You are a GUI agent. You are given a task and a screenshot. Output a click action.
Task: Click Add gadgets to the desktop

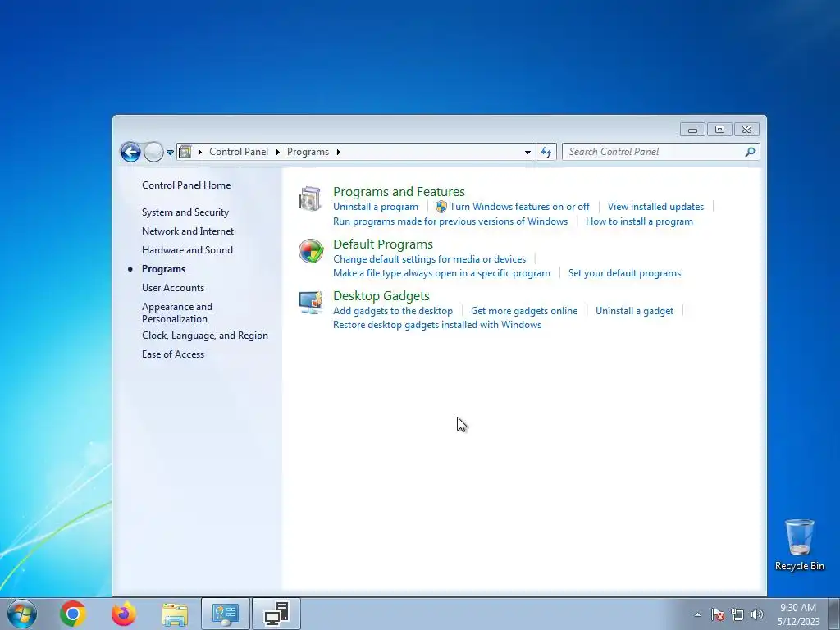pyautogui.click(x=393, y=311)
